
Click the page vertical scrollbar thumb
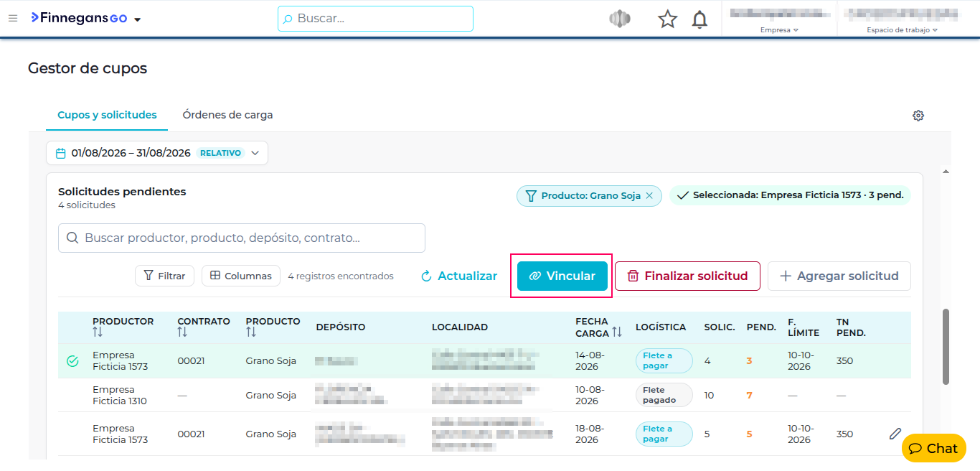(x=946, y=347)
